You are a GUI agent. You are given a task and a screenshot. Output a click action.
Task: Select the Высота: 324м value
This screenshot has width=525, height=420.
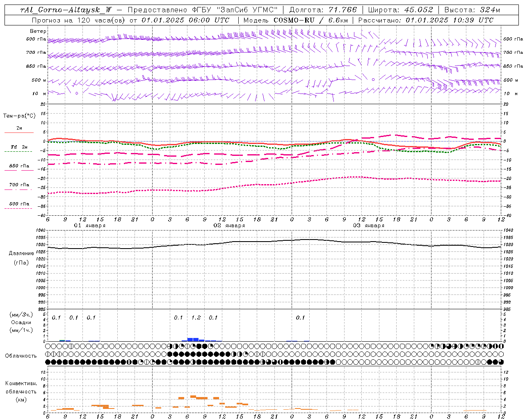point(472,10)
